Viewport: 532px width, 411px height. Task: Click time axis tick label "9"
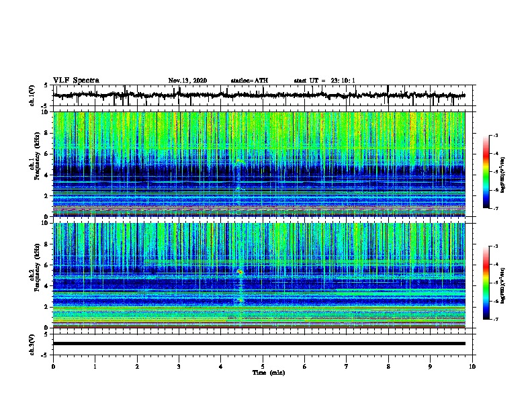(430, 367)
